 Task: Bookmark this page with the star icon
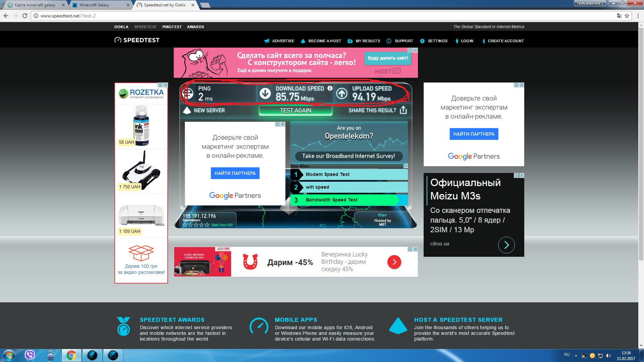pos(627,16)
